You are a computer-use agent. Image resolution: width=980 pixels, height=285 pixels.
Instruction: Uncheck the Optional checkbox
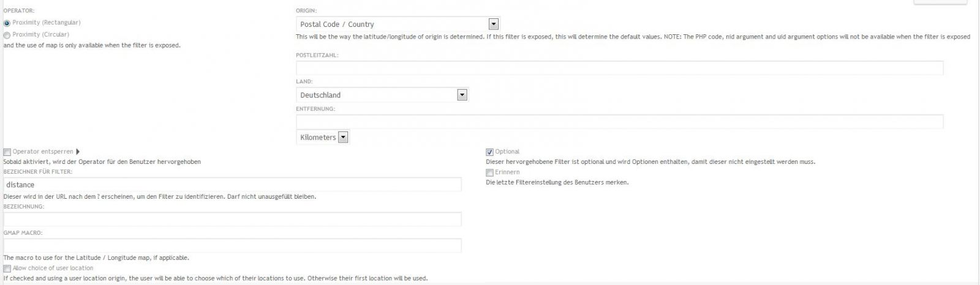(490, 152)
